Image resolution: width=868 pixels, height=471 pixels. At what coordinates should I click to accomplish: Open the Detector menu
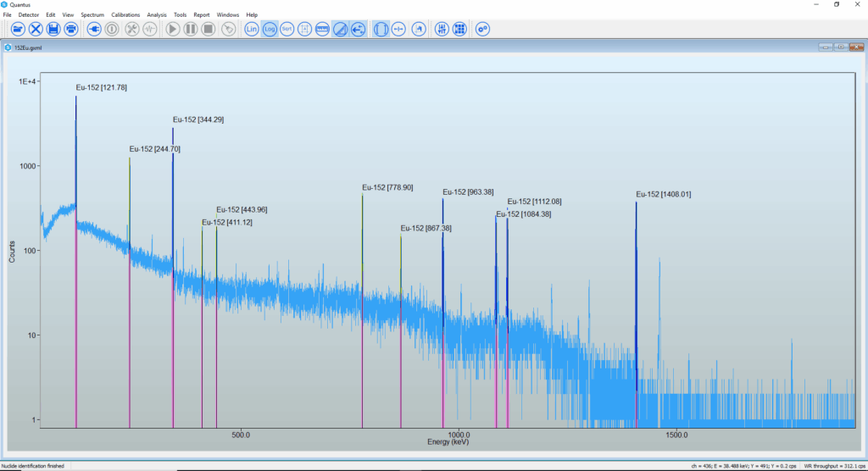point(29,15)
